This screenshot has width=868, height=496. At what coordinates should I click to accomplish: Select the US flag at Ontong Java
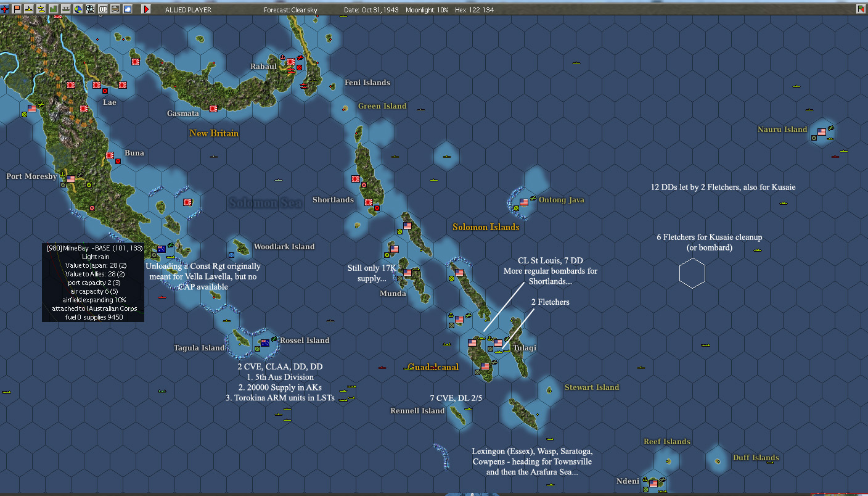tap(524, 202)
